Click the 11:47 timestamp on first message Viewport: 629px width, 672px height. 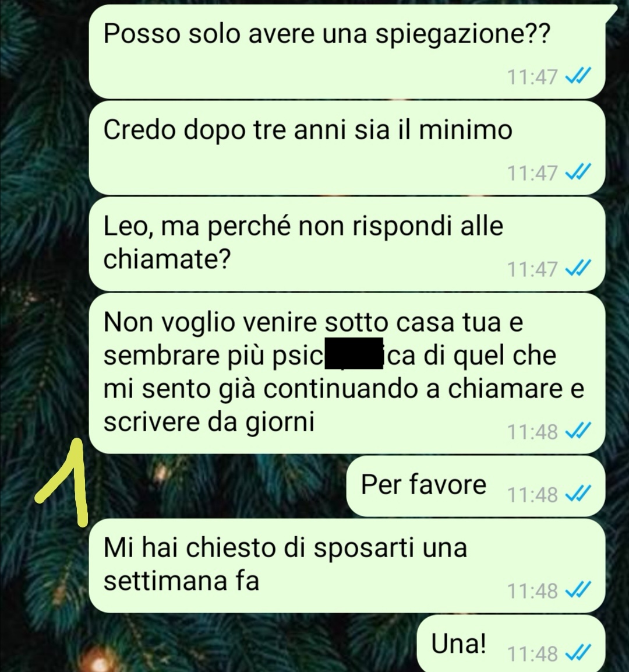pos(532,78)
